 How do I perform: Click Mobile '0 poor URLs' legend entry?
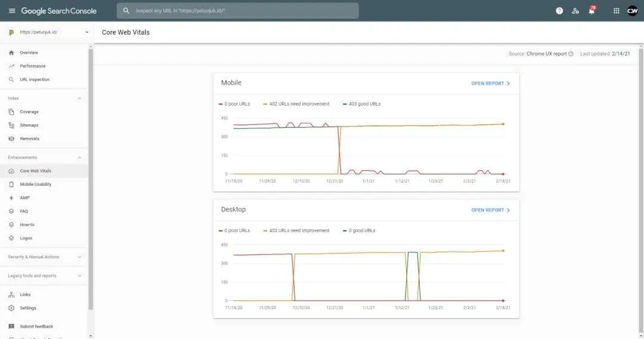click(234, 104)
